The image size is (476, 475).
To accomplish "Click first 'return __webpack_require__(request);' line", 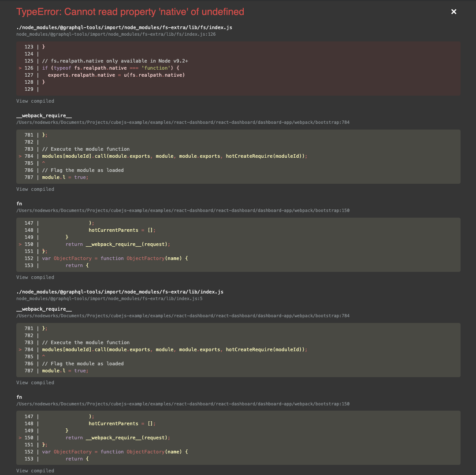I will [x=118, y=244].
